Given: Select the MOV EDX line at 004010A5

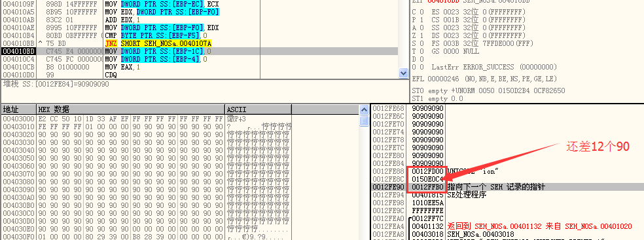Looking at the screenshot, I should [199, 12].
